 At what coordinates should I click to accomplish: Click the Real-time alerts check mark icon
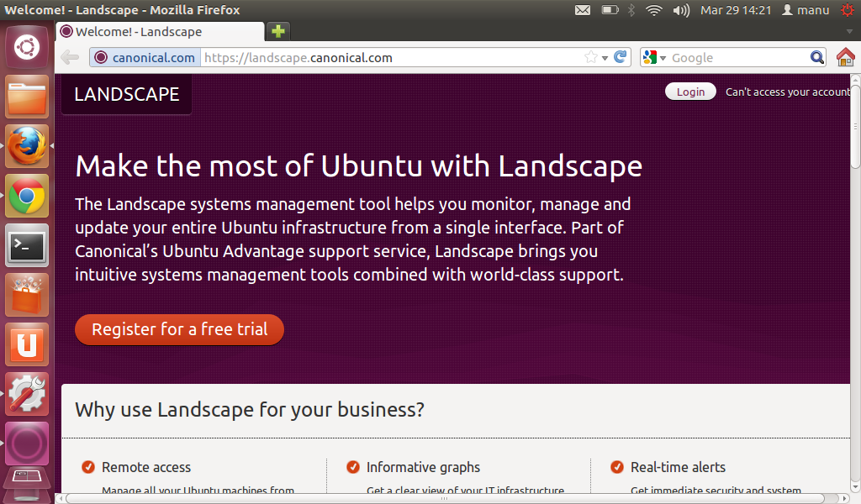[615, 467]
